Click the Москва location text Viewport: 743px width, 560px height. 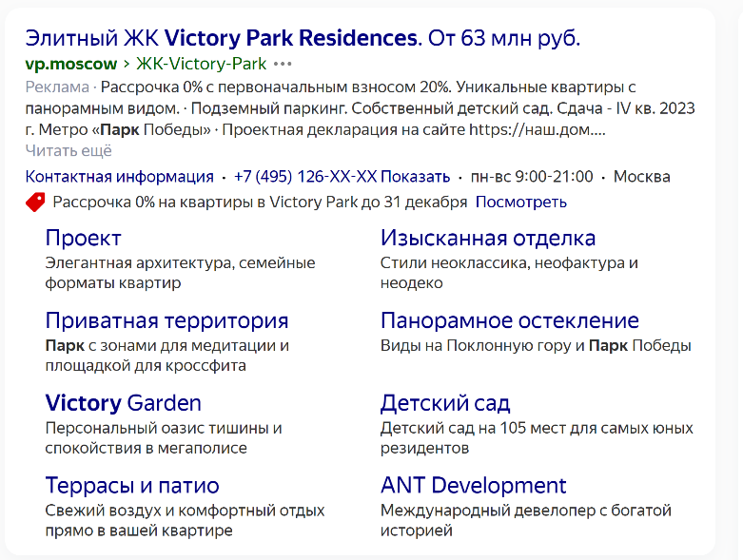[x=641, y=177]
